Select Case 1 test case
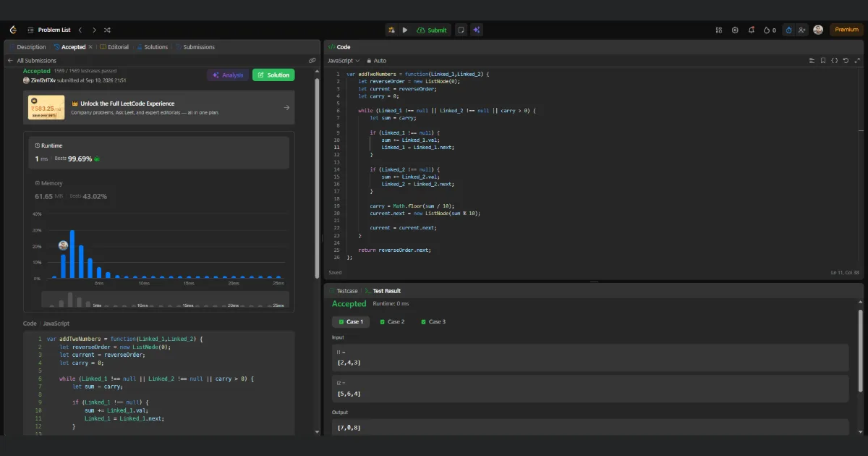 (351, 321)
